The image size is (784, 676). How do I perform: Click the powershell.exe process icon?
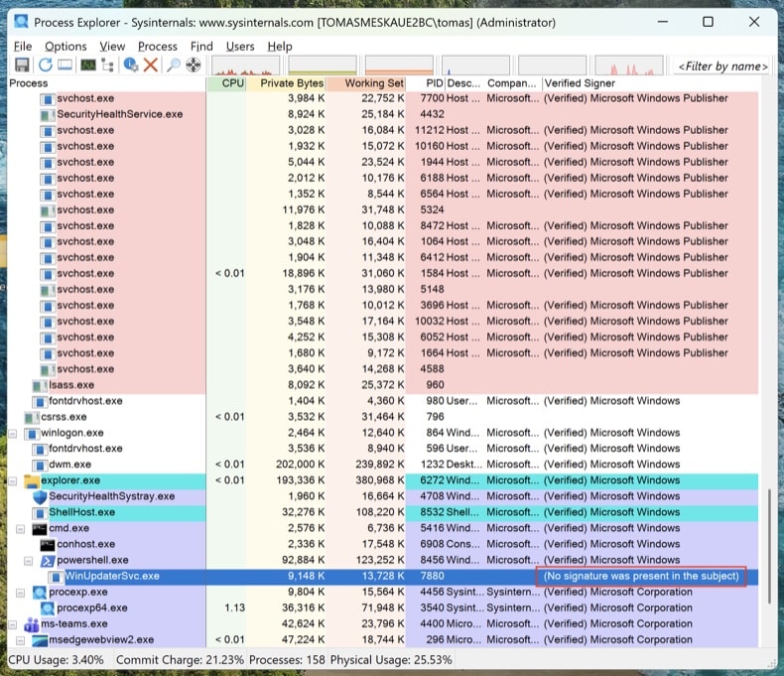48,561
